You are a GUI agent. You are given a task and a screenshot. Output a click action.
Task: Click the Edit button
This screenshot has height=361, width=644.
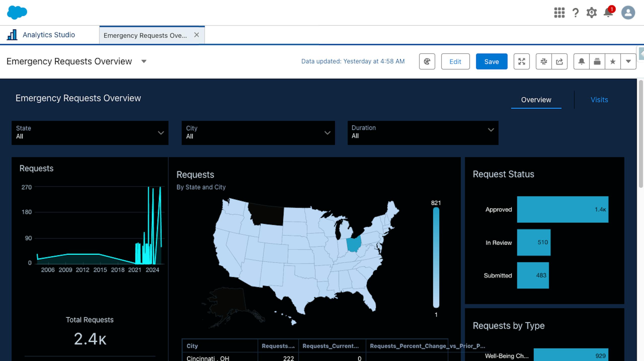(455, 61)
